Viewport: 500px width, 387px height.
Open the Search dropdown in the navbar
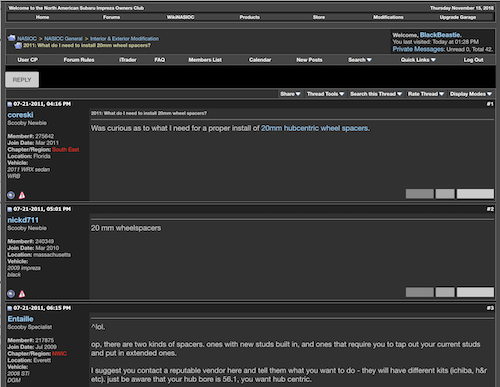tap(360, 60)
